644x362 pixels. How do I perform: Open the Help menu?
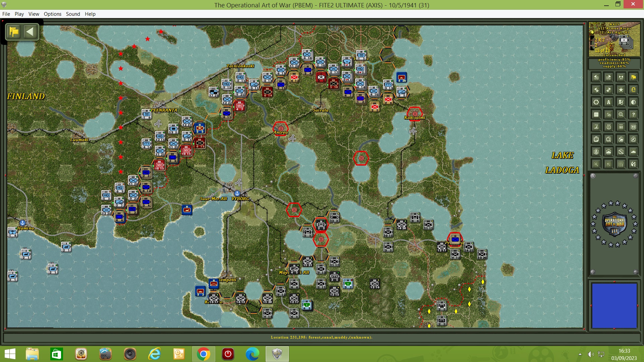90,14
